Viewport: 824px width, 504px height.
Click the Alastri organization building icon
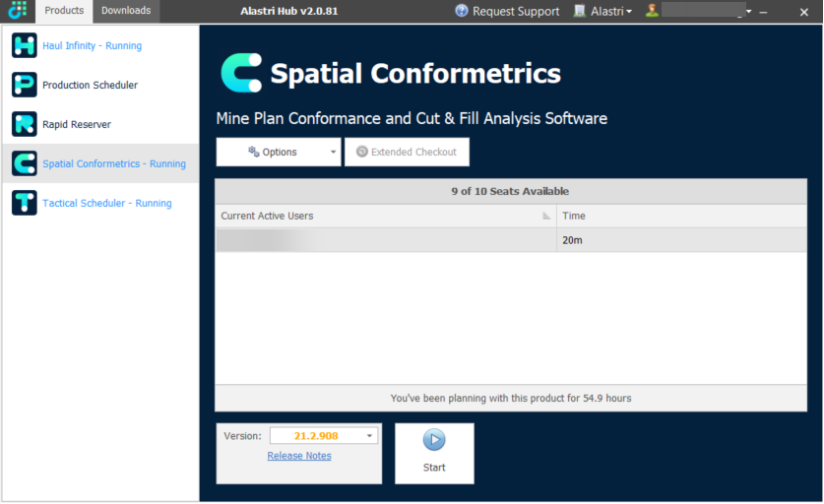pos(579,11)
